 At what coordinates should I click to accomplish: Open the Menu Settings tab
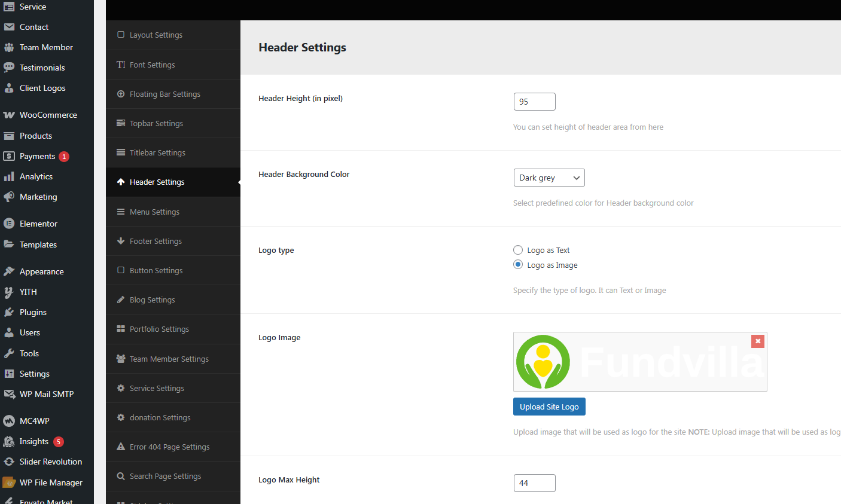[x=154, y=212]
